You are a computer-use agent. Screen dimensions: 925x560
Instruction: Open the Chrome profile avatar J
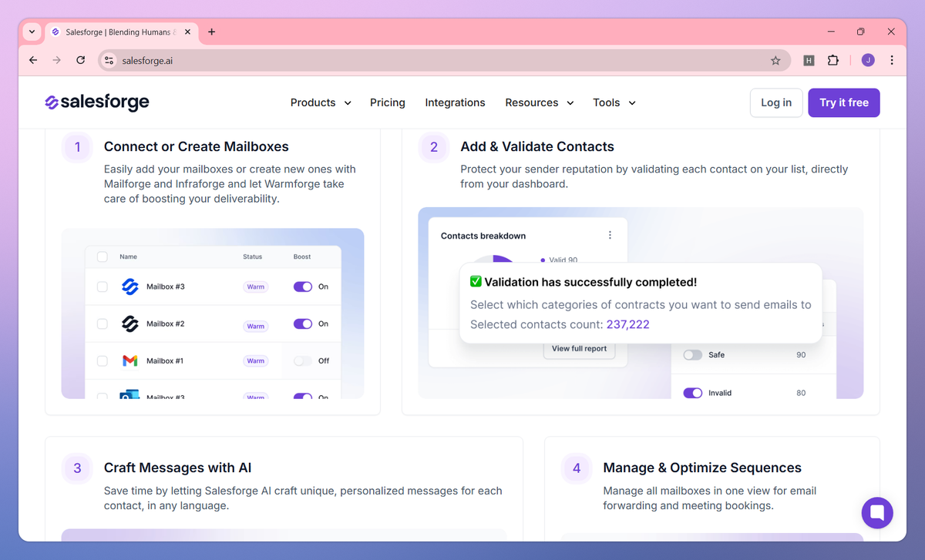coord(868,60)
